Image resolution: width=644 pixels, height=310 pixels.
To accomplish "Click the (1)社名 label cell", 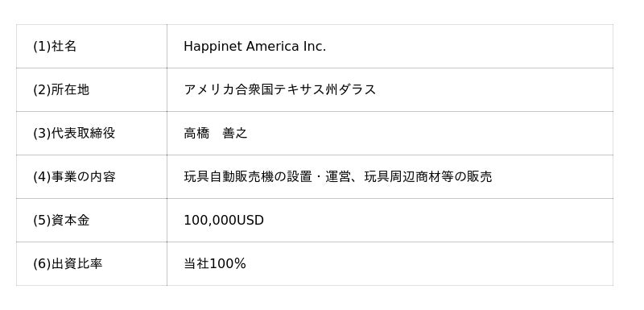I will [92, 47].
